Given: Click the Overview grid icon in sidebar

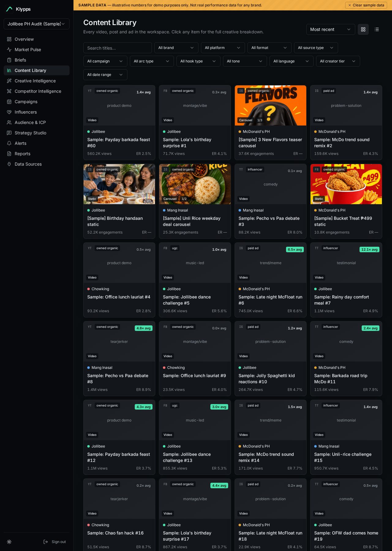Looking at the screenshot, I should (9, 39).
